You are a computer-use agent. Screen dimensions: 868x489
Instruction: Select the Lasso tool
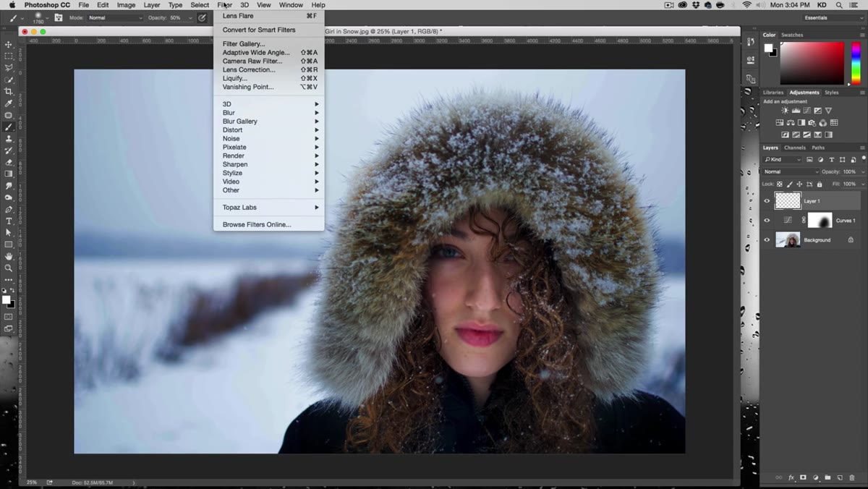coord(9,67)
